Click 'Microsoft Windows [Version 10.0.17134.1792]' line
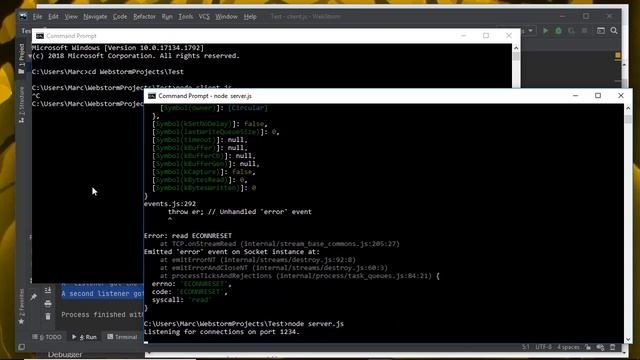 [x=118, y=48]
